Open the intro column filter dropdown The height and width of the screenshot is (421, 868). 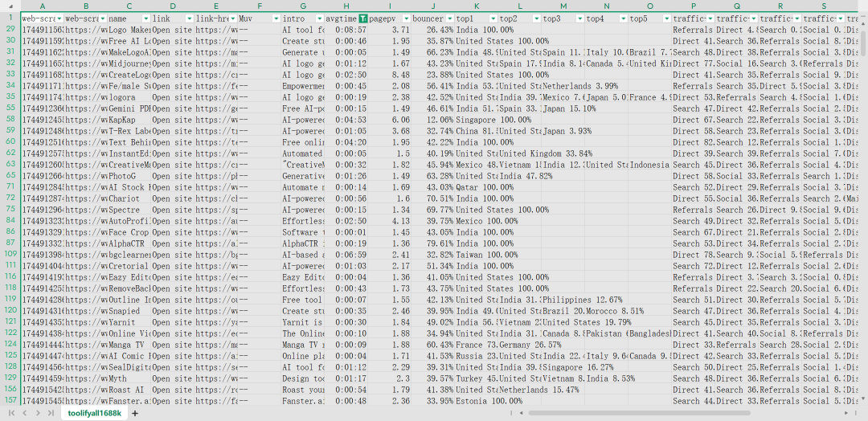tap(319, 18)
